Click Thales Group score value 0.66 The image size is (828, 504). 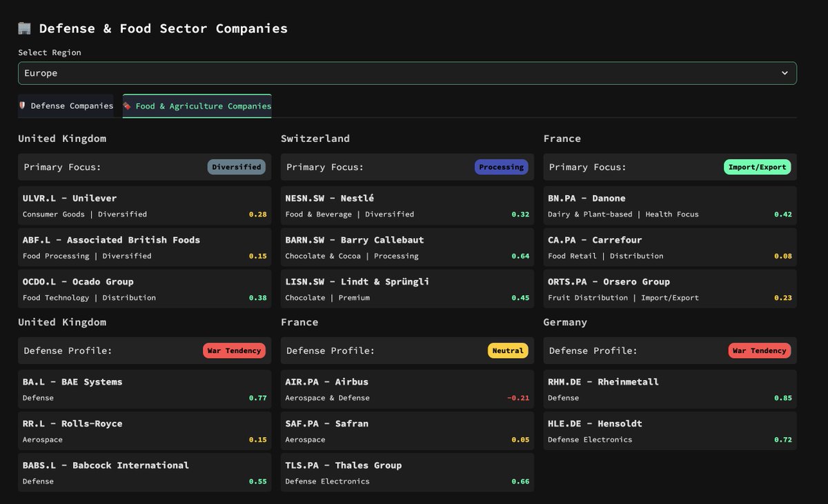pyautogui.click(x=521, y=481)
